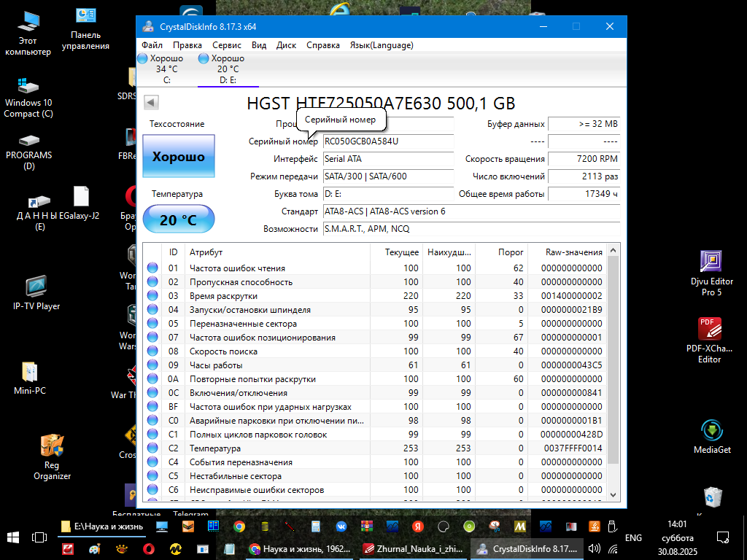Open the MediaGet desktop icon
747x560 pixels.
click(x=711, y=436)
